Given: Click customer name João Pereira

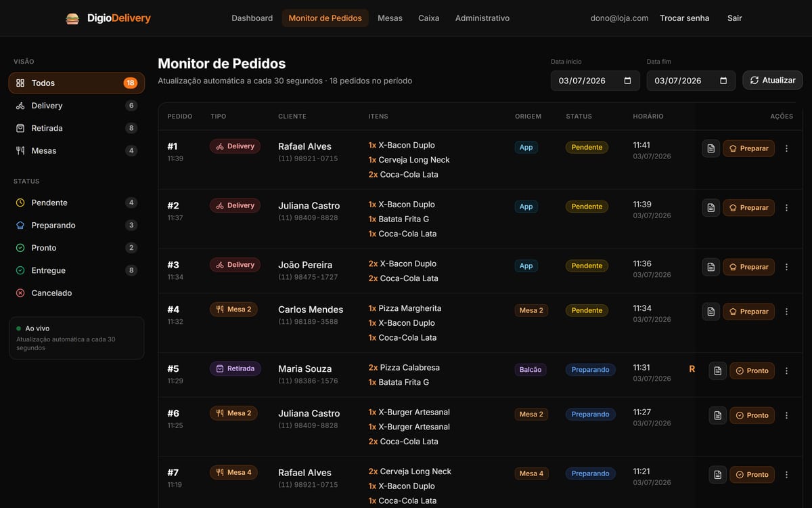Looking at the screenshot, I should 305,265.
